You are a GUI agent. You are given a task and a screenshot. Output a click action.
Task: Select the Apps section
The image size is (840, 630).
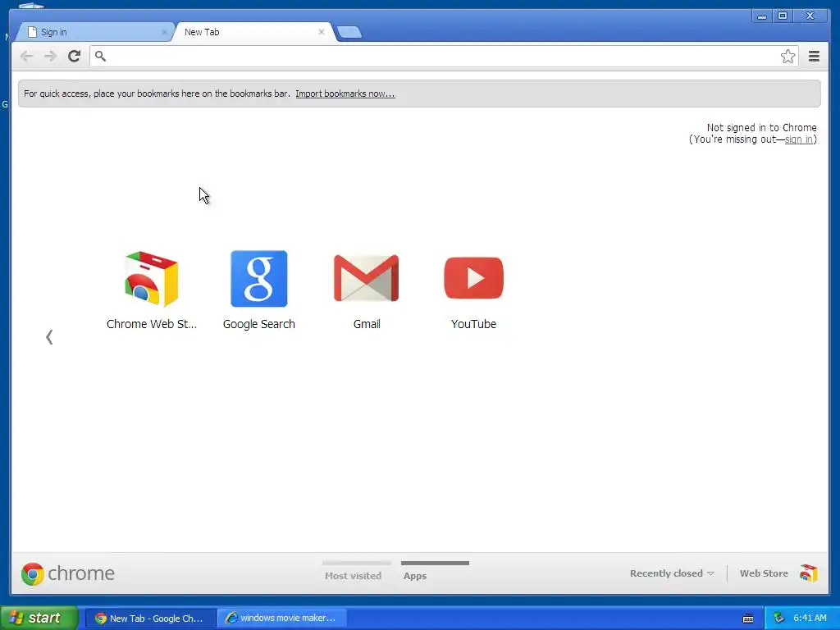[x=415, y=575]
